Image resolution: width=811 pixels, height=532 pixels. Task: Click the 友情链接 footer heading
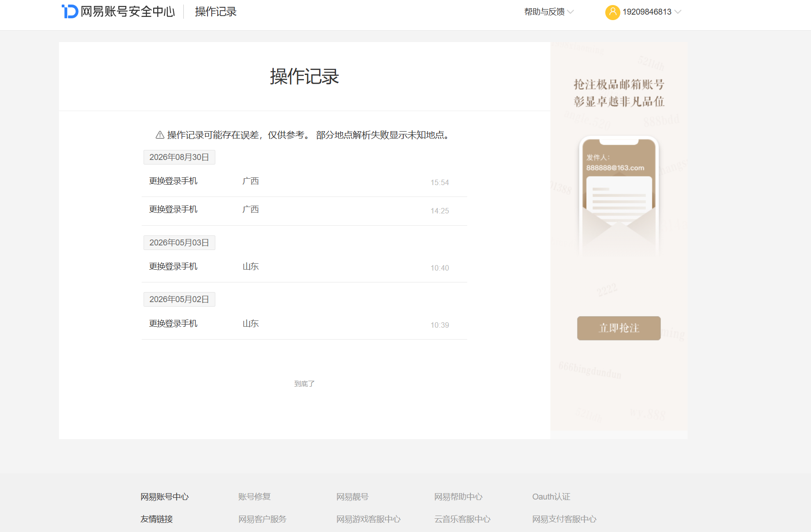(x=157, y=519)
